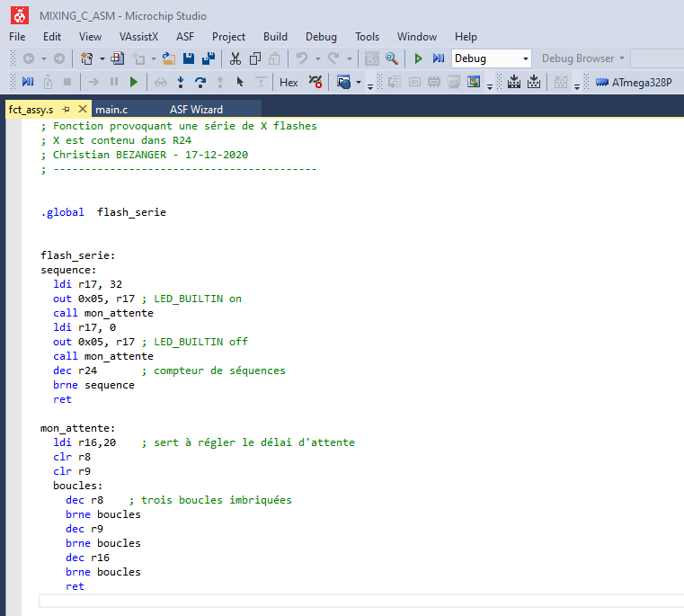Close the fct_assy.s tab

click(83, 109)
